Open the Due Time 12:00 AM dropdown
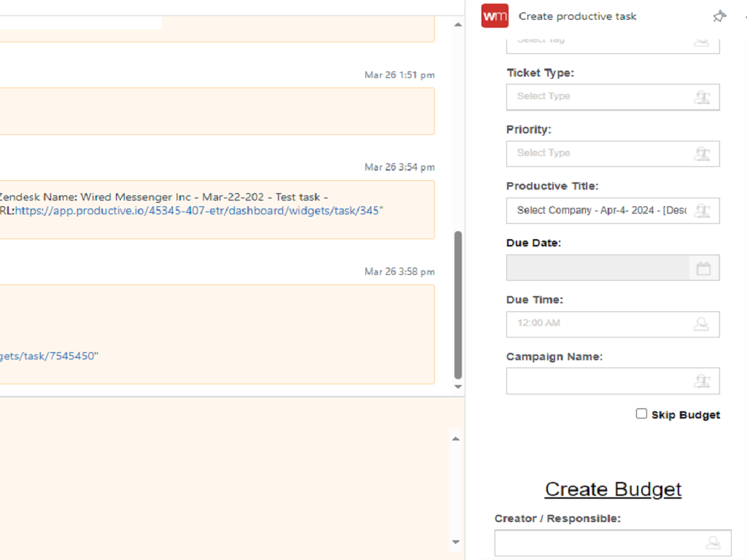The height and width of the screenshot is (560, 747). pyautogui.click(x=598, y=324)
